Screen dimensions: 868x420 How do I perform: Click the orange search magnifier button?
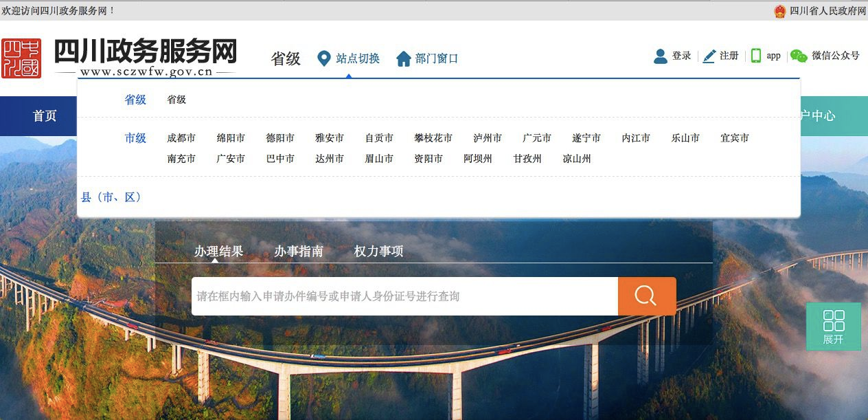[647, 296]
